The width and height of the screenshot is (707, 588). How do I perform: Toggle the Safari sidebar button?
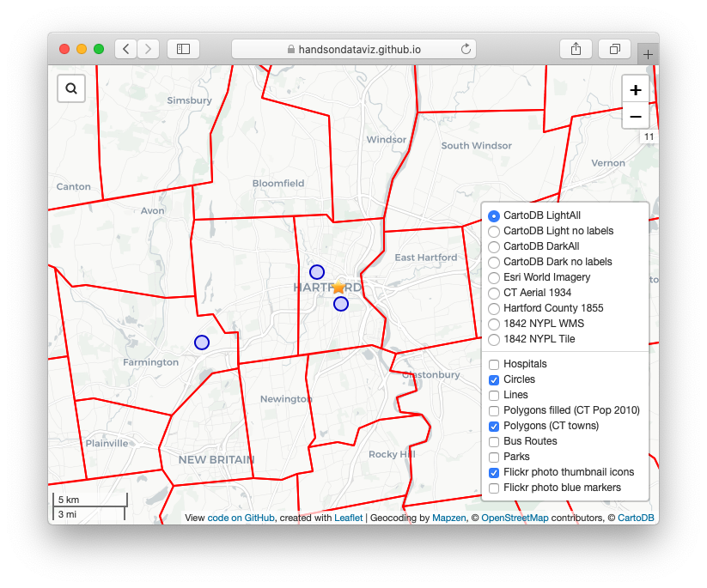coord(183,49)
